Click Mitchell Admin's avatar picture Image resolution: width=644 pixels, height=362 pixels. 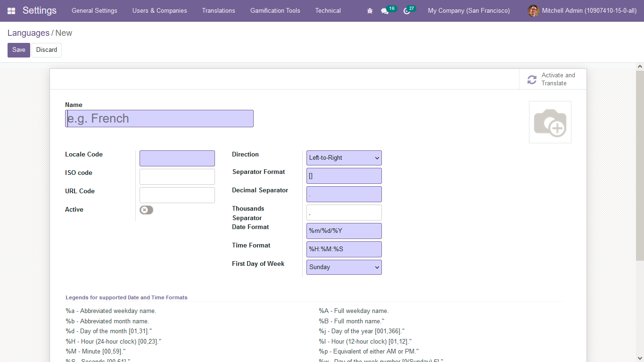533,10
